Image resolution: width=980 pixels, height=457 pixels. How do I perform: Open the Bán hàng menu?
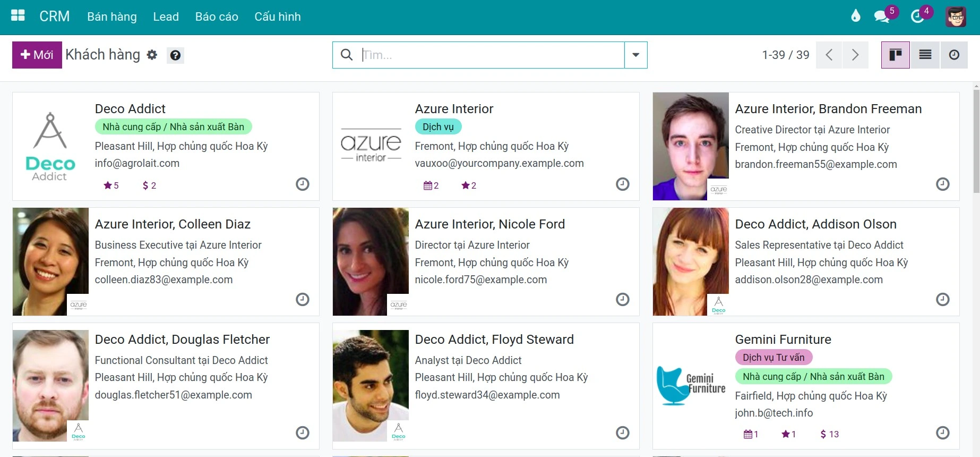tap(112, 16)
